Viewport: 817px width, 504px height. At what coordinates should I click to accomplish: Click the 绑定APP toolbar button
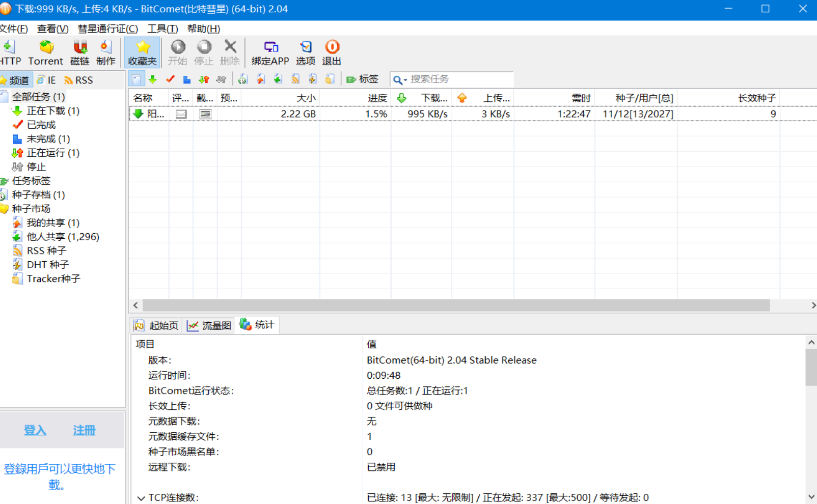point(270,52)
